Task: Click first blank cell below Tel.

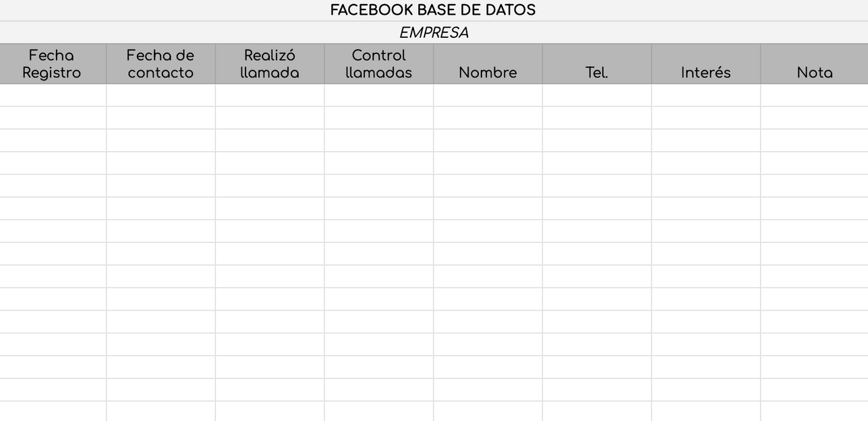Action: tap(597, 95)
